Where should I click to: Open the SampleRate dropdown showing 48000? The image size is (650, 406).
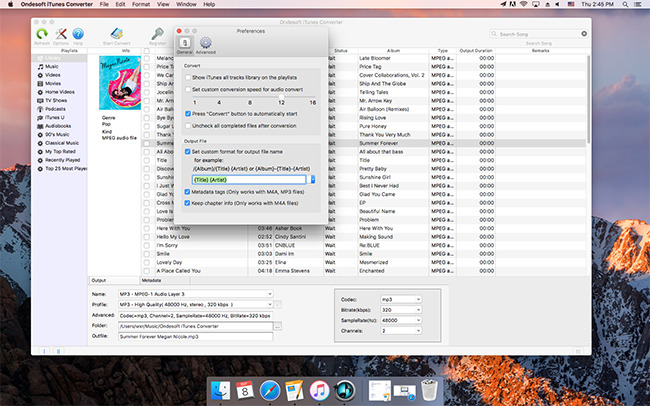click(x=401, y=320)
